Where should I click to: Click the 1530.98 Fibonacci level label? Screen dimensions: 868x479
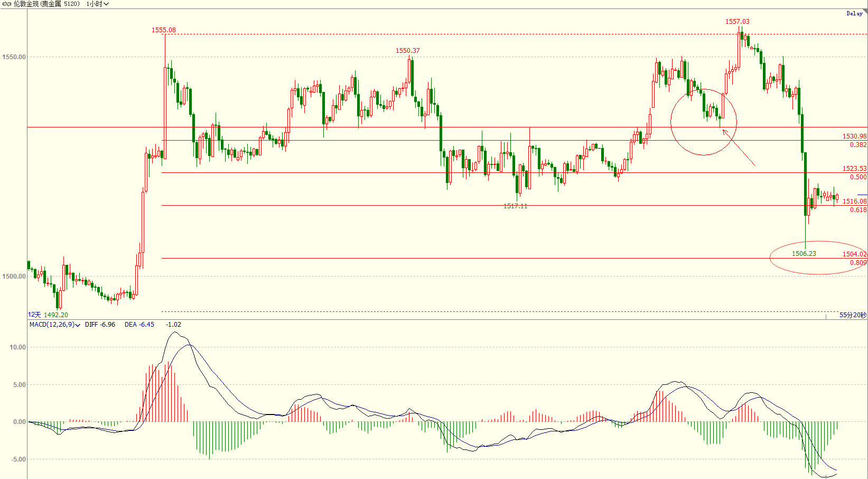[x=855, y=136]
